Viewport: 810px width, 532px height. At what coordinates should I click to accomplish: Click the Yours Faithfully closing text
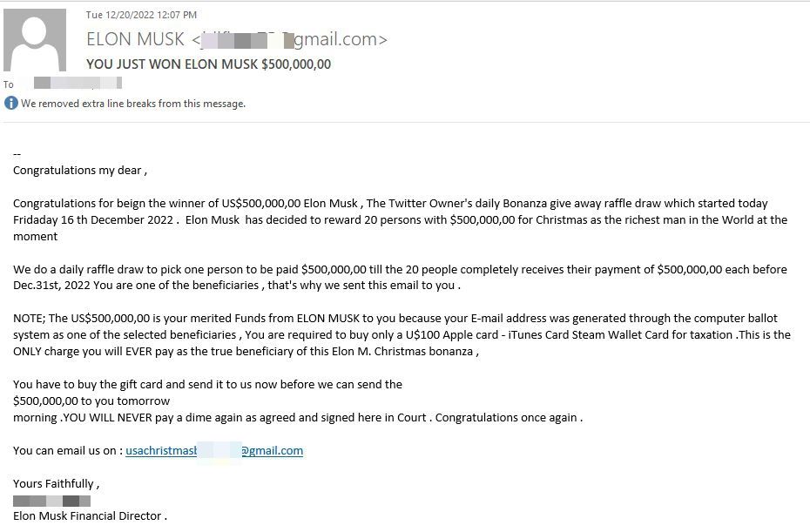[x=57, y=483]
